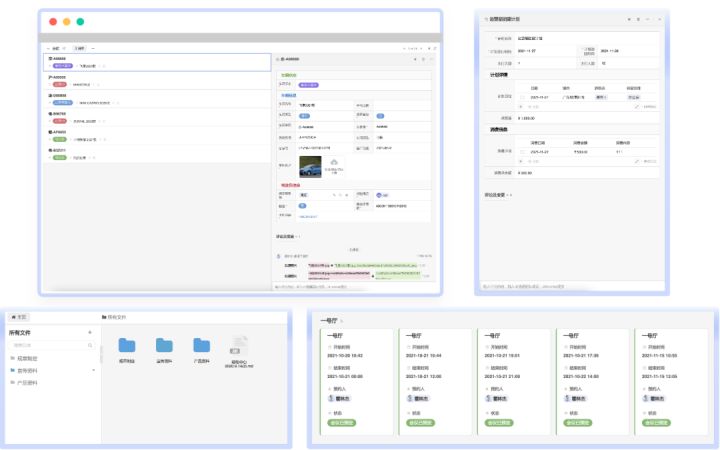Screen dimensions: 720x450
Task: Click the cloud upload icon beside car photo
Action: (334, 161)
